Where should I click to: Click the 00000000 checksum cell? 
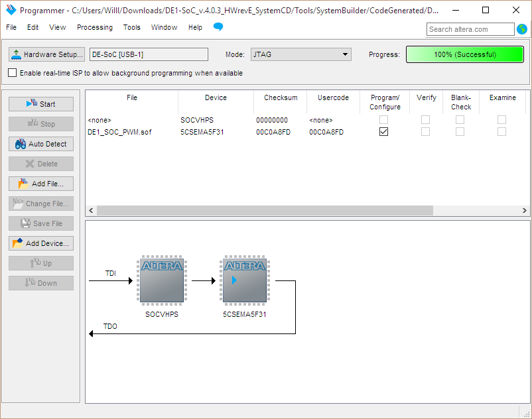(272, 120)
